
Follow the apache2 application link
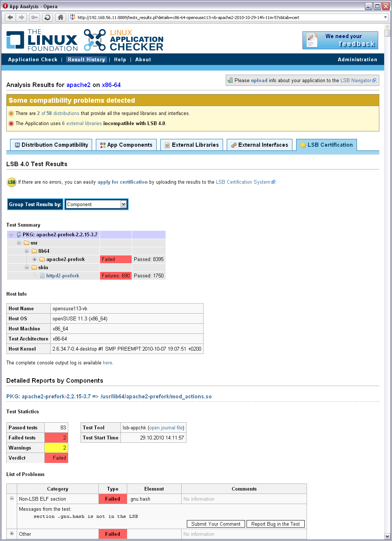(78, 85)
